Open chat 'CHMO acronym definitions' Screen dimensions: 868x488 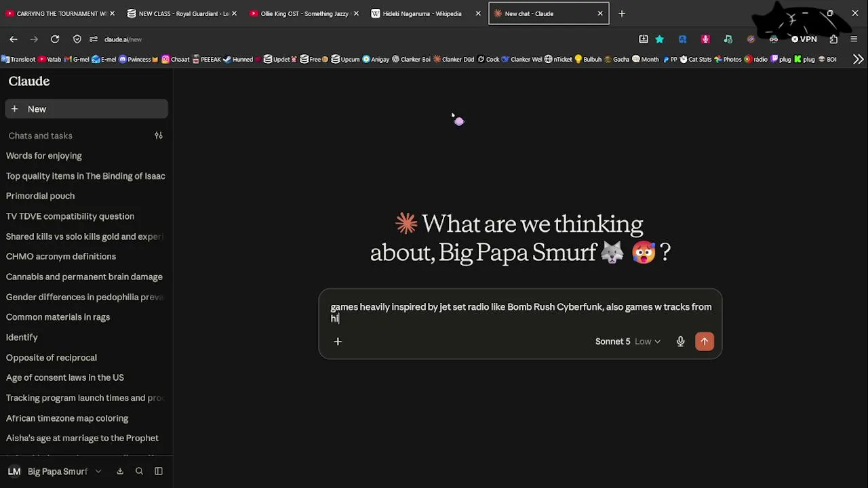(x=61, y=256)
